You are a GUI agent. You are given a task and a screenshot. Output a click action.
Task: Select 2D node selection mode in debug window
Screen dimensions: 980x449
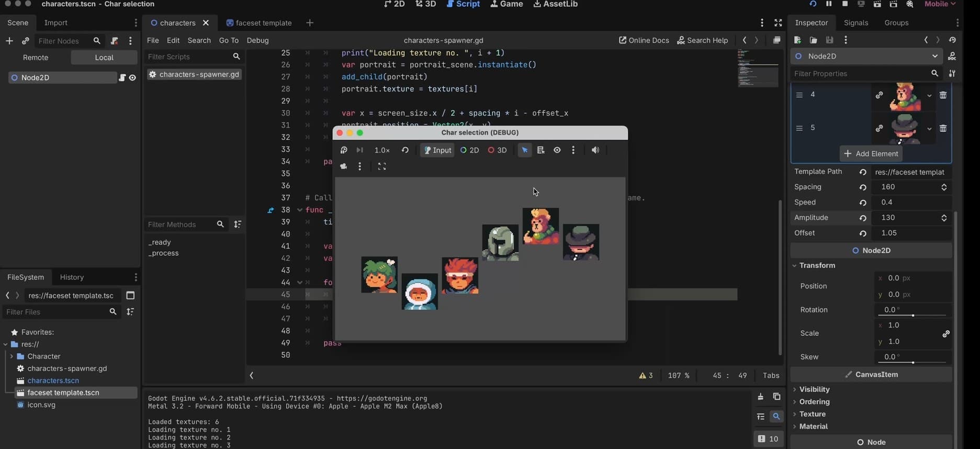tap(469, 150)
